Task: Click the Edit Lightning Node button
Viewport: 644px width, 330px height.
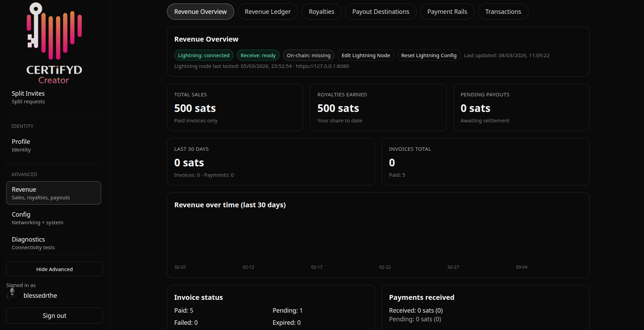Action: point(365,55)
